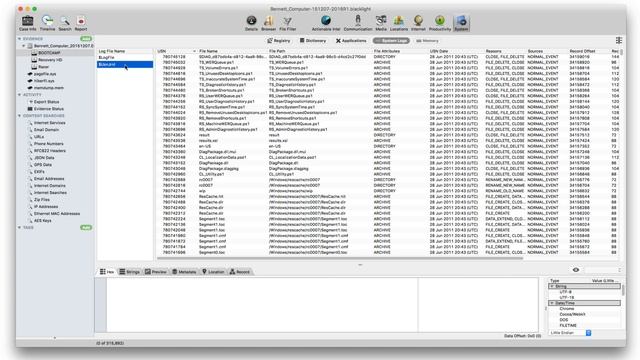Select the System Logs tab
The width and height of the screenshot is (640, 360).
[x=391, y=41]
